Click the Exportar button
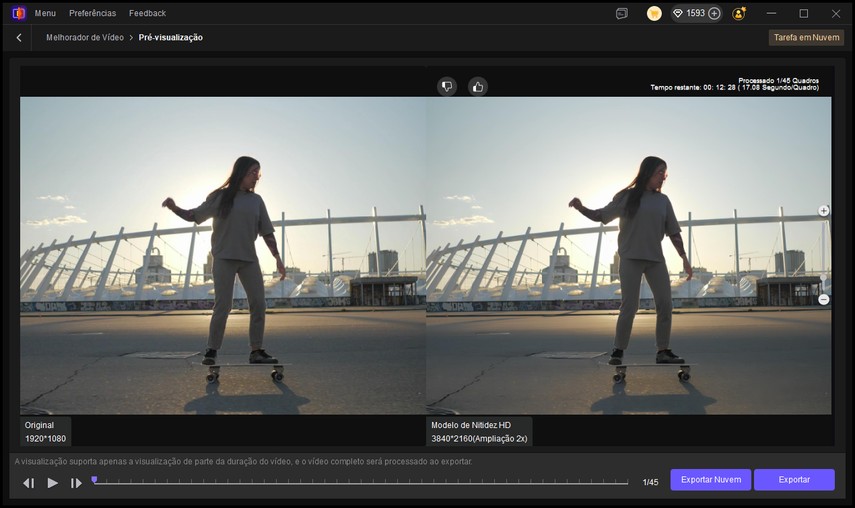Screen dimensions: 855x508 (x=794, y=480)
